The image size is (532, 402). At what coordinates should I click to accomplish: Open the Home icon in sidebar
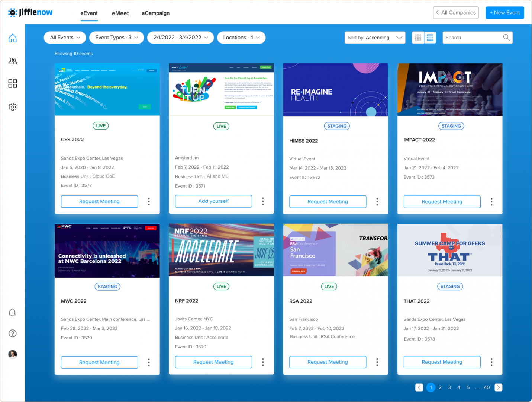click(x=13, y=38)
